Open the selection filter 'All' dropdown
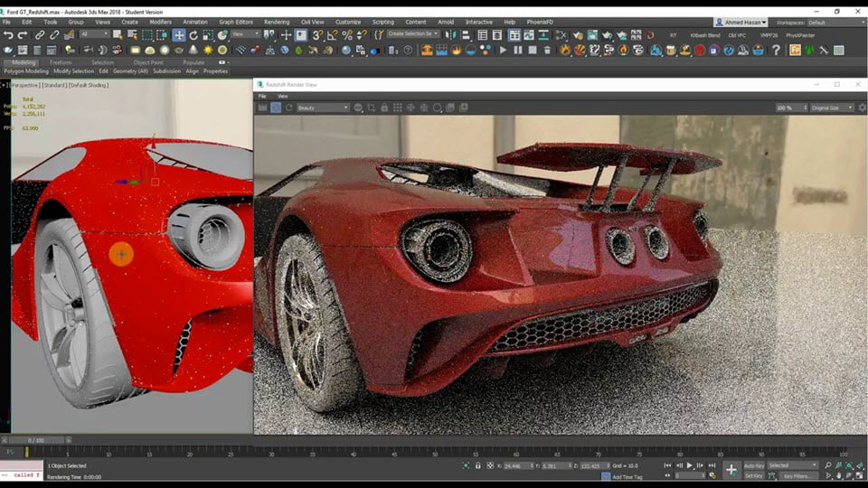Screen dimensions: 868x488 (x=94, y=34)
